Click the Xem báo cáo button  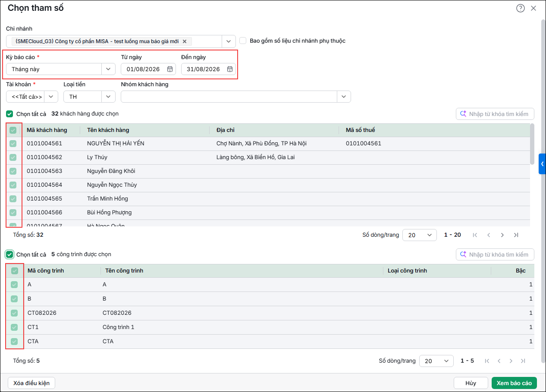click(514, 383)
